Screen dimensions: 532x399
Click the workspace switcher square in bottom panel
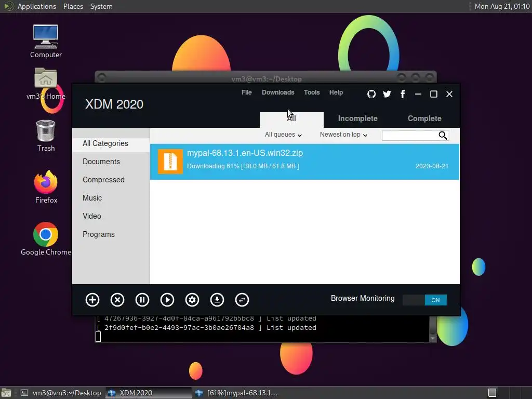pyautogui.click(x=493, y=393)
